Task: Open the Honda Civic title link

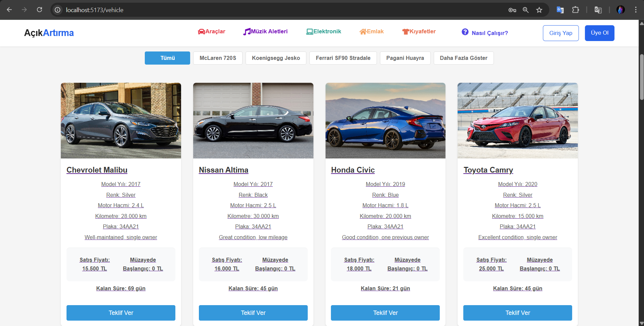Action: [x=353, y=170]
